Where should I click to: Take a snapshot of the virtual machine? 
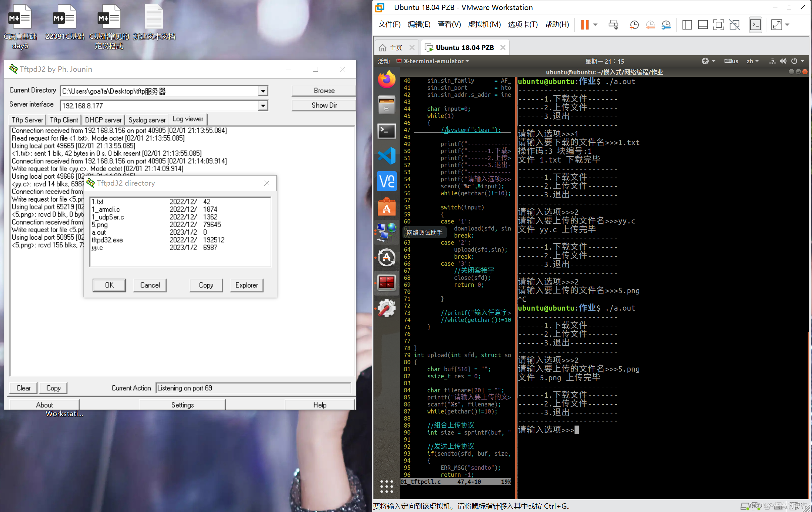(634, 24)
